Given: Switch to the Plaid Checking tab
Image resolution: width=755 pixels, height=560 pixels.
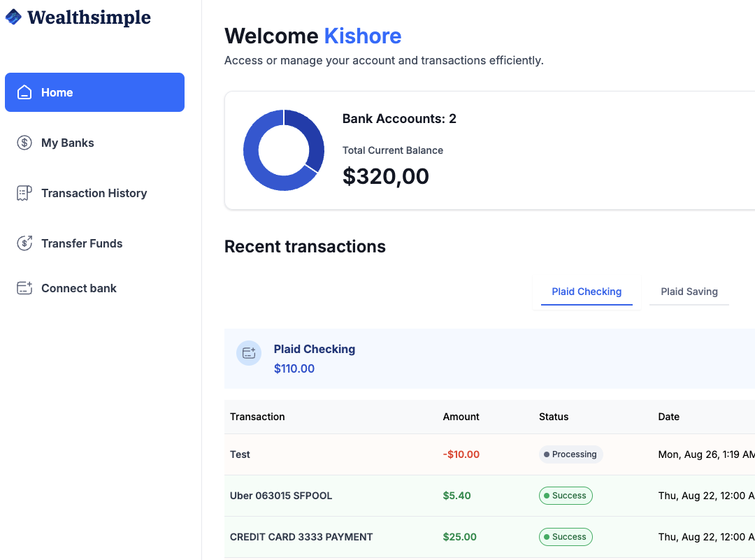Looking at the screenshot, I should 587,292.
